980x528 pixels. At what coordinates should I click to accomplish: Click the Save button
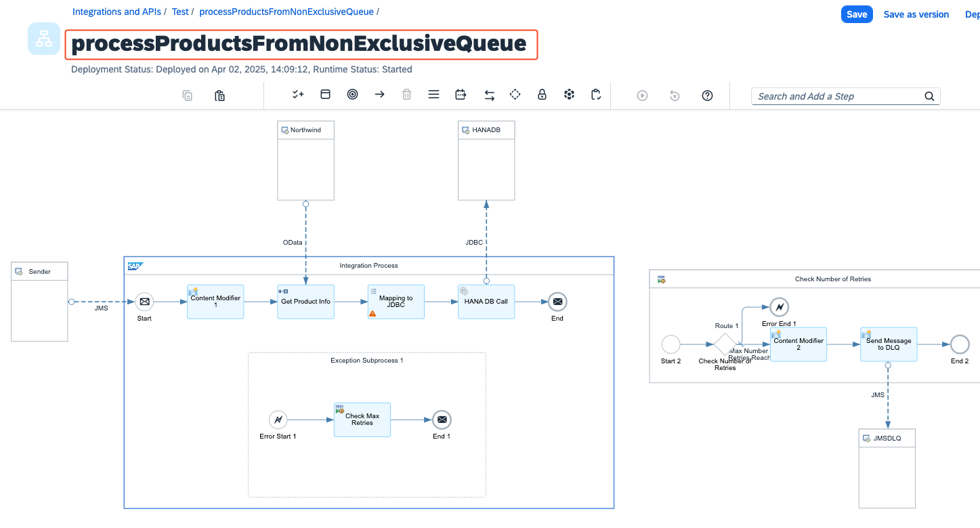[x=857, y=14]
